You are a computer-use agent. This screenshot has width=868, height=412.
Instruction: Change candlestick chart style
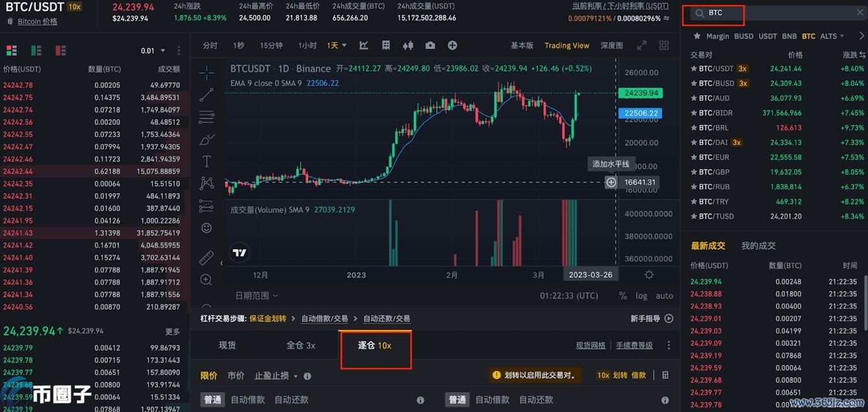tap(408, 45)
